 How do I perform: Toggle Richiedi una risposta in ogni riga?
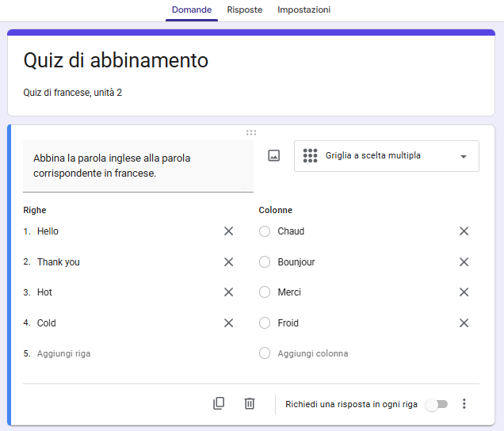click(x=437, y=404)
